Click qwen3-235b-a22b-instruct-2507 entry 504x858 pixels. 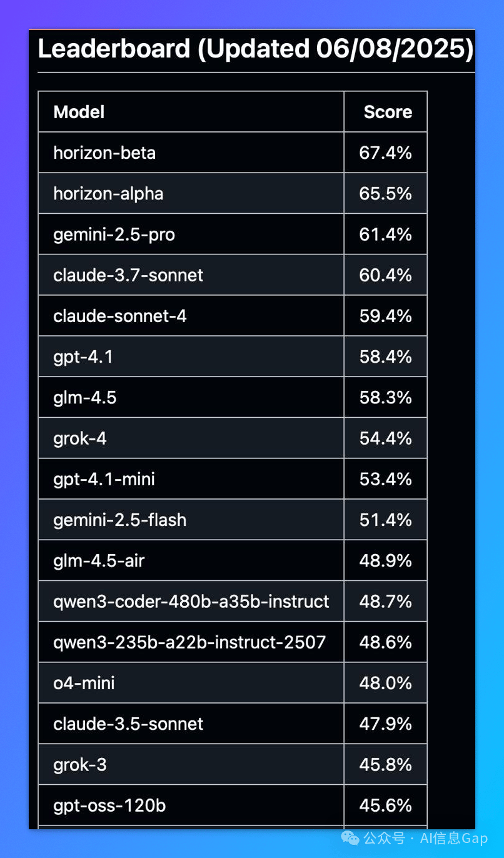[189, 642]
